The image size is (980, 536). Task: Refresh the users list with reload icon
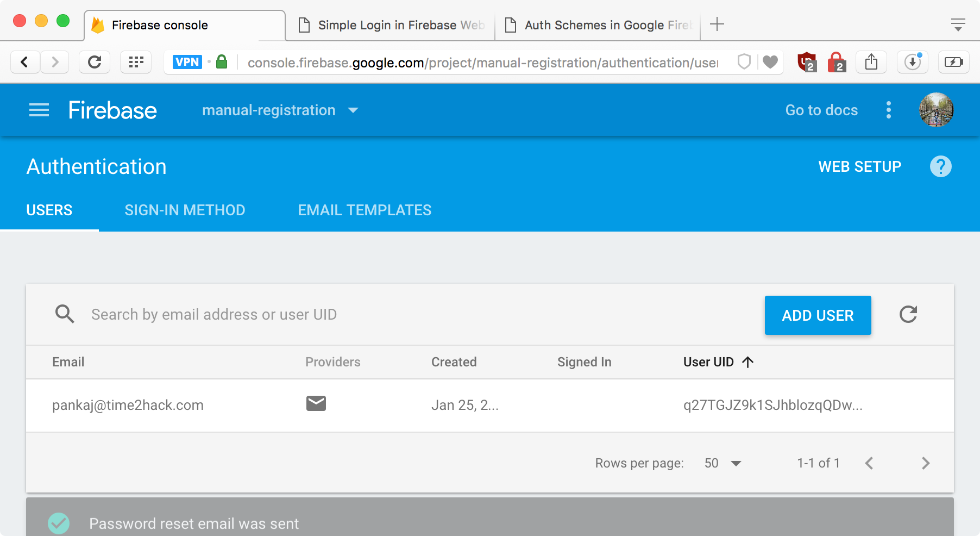pyautogui.click(x=908, y=314)
